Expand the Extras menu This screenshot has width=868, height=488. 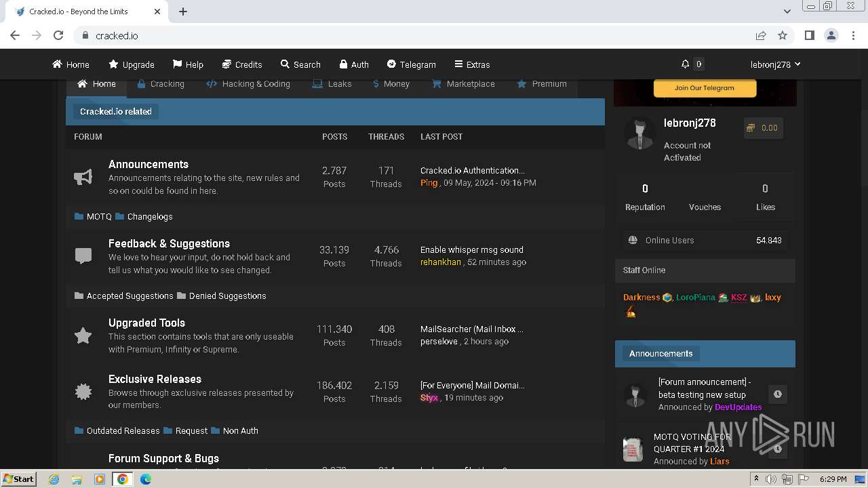472,64
